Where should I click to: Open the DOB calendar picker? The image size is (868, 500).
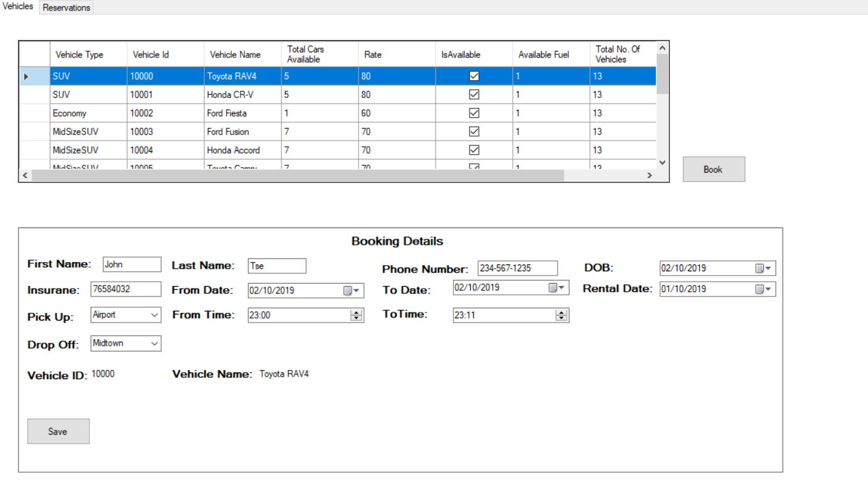click(x=764, y=268)
